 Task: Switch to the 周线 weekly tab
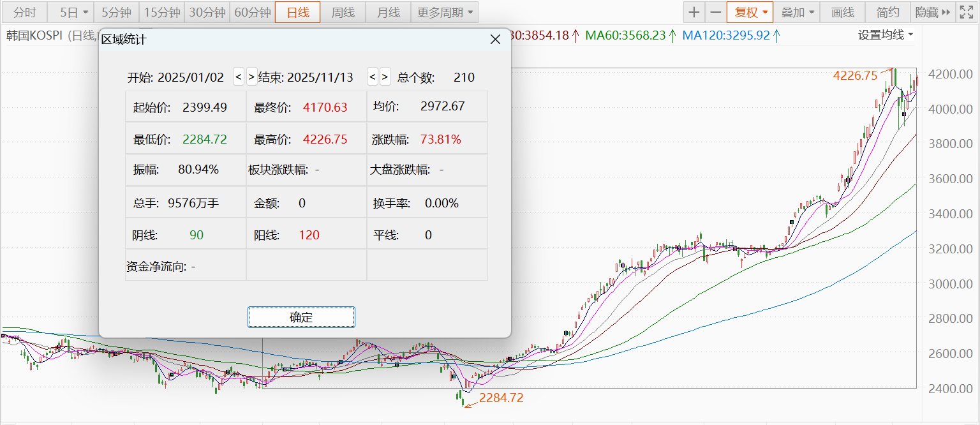(x=343, y=12)
